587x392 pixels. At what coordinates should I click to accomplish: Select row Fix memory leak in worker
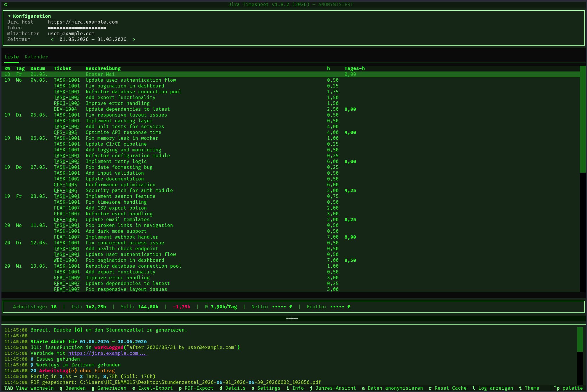click(291, 138)
